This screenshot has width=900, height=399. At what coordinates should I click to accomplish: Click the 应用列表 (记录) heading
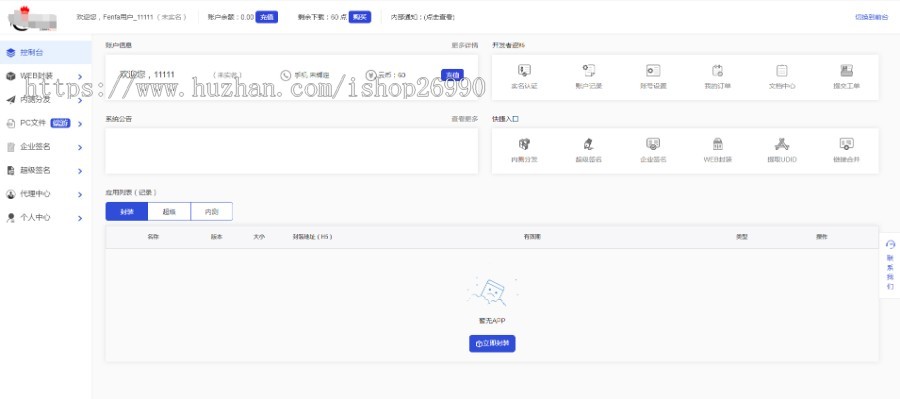tap(131, 192)
